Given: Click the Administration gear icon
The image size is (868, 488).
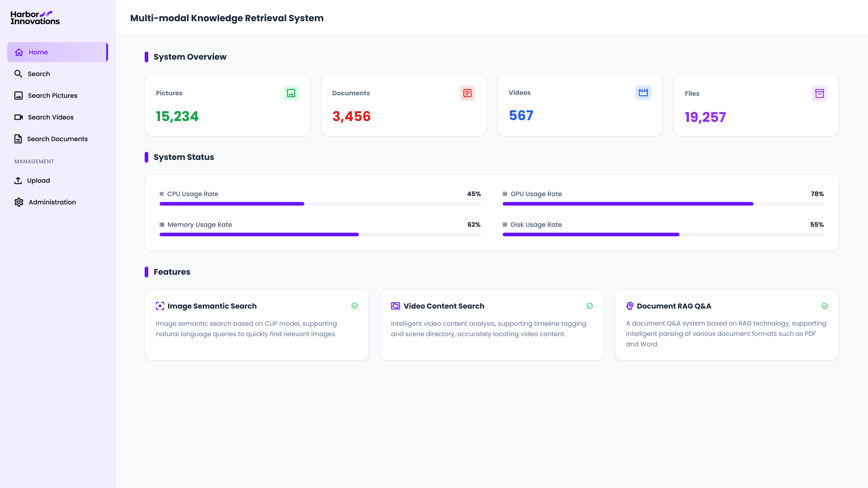Looking at the screenshot, I should point(19,202).
